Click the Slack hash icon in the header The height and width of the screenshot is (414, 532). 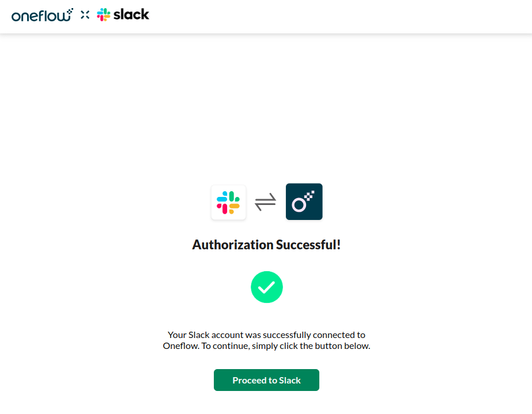pos(104,15)
